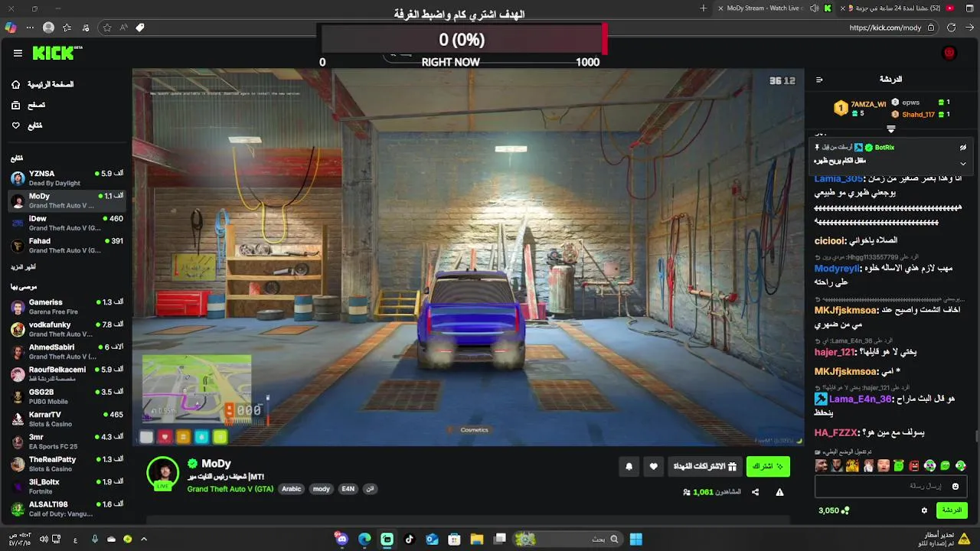Click the Shahd_117 gifter name
The image size is (980, 551).
pos(918,115)
